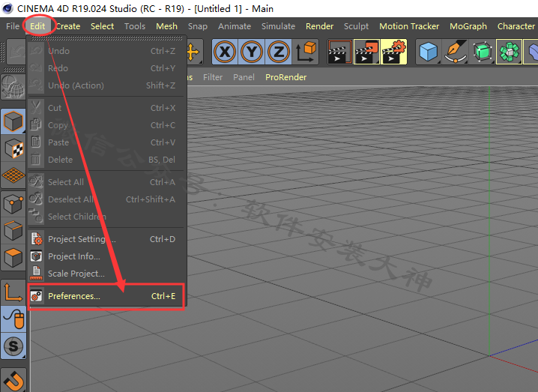
Task: Open the Create menu
Action: (68, 26)
